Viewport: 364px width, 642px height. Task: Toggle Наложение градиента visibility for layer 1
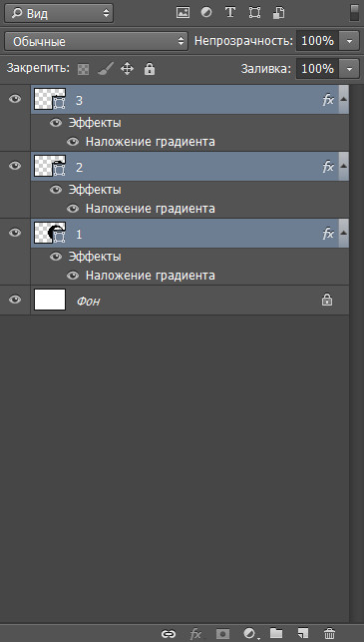(73, 276)
